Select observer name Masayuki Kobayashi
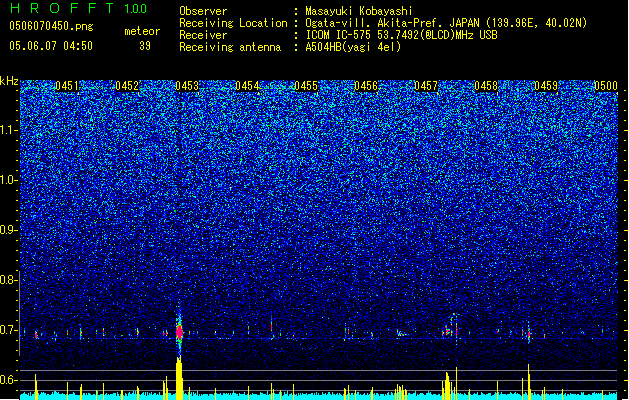629x400 pixels. click(x=359, y=11)
